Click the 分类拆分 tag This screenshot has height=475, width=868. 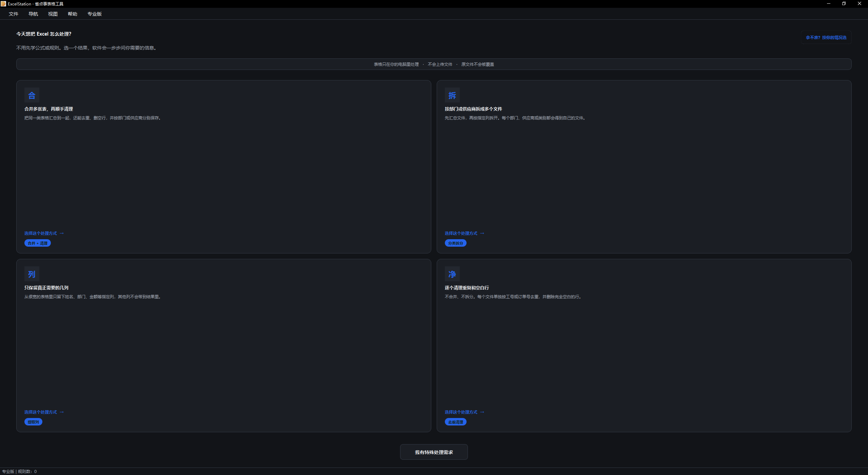[456, 243]
